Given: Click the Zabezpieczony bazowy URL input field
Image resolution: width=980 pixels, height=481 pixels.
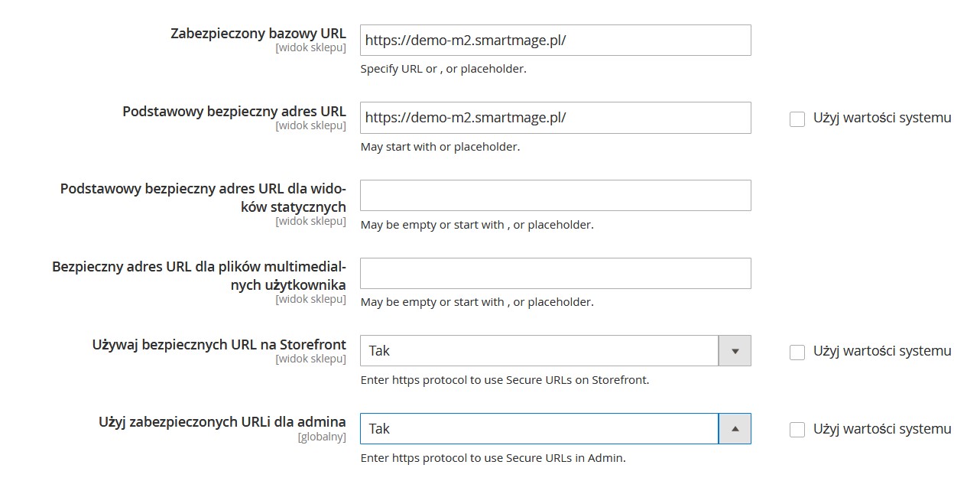Looking at the screenshot, I should (555, 41).
